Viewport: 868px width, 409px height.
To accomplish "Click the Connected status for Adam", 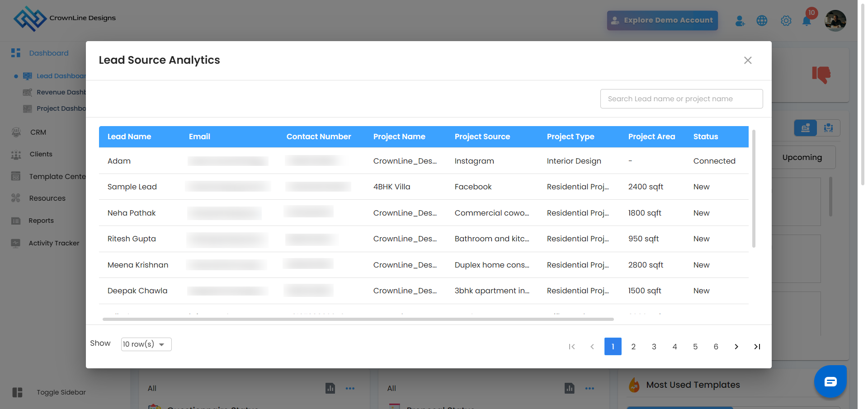I will [x=714, y=161].
